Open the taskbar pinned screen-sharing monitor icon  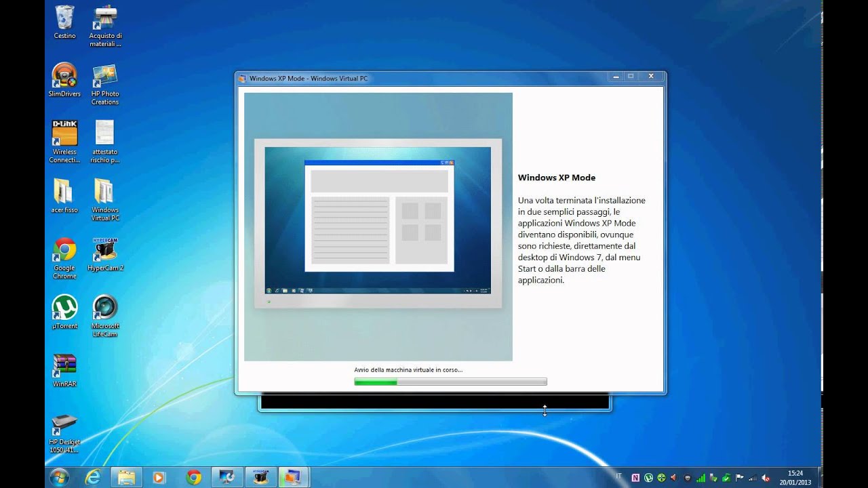tap(227, 477)
